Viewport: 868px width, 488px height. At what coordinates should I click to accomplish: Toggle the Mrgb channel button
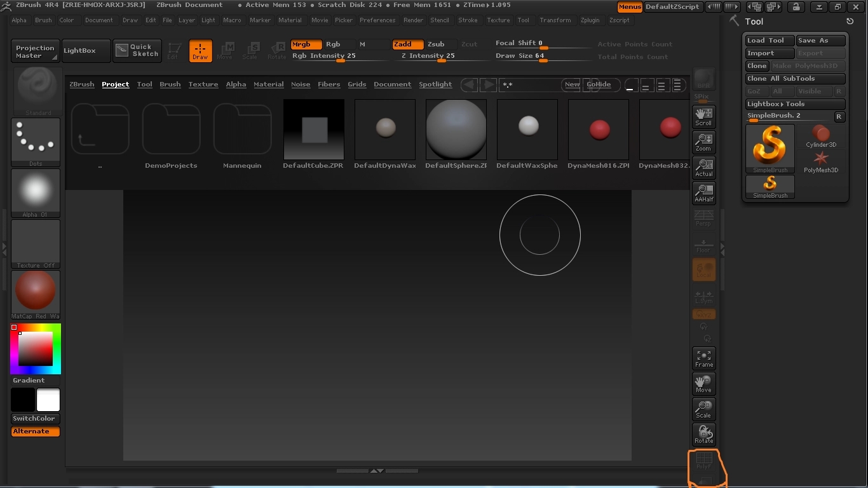[x=306, y=44]
